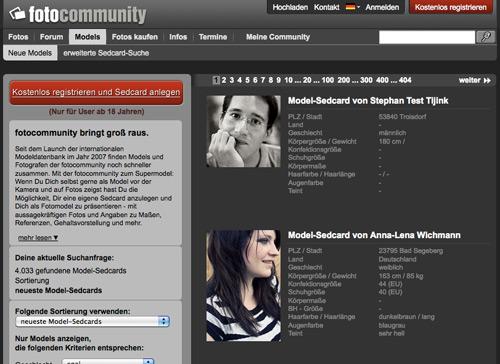Open the Forum tab
Image resolution: width=500 pixels, height=364 pixels.
52,37
